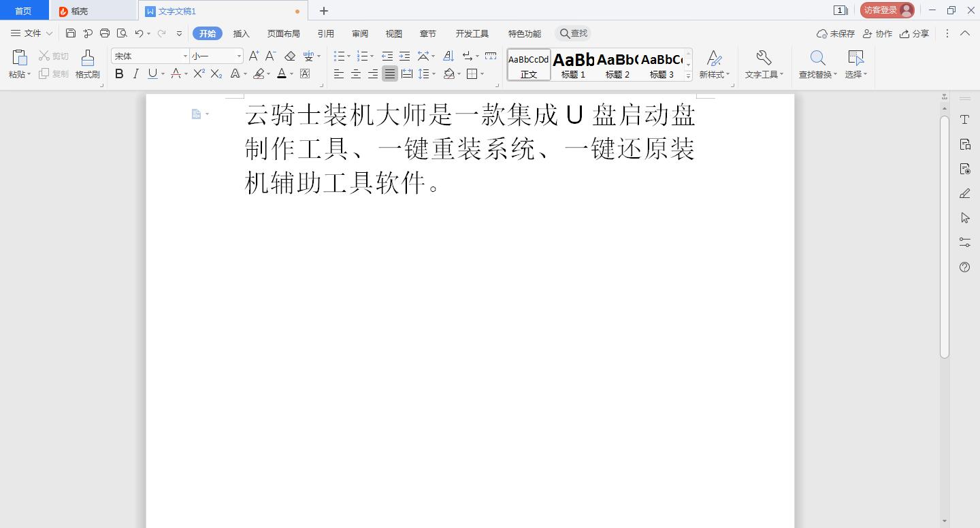This screenshot has width=980, height=528.
Task: Click the Save icon in quick access toolbar
Action: [x=71, y=33]
